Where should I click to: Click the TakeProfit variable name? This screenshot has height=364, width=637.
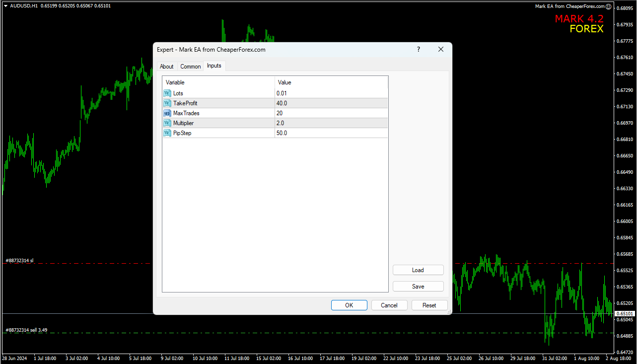pos(185,103)
